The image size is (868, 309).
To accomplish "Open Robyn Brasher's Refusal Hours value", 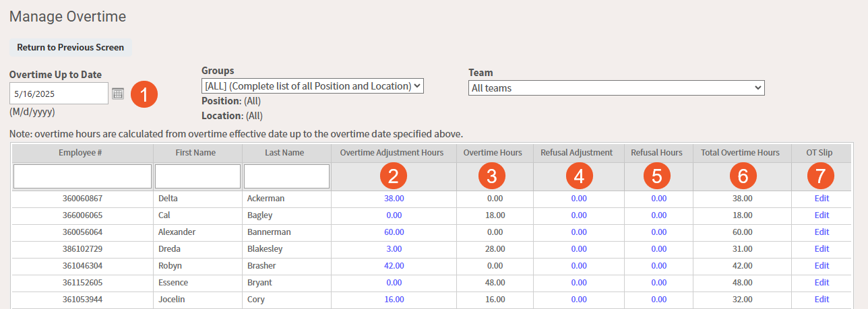I will pyautogui.click(x=658, y=266).
